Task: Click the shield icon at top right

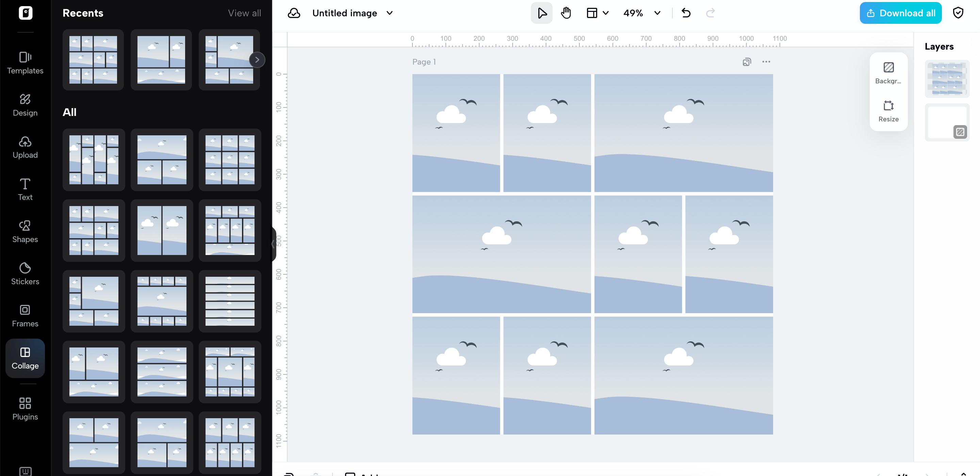Action: click(x=958, y=13)
